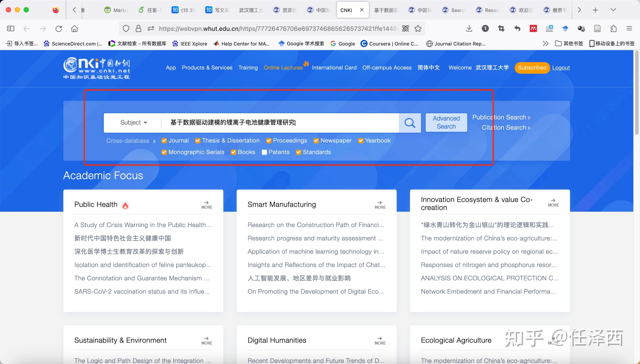Show site security padlock info

coord(138,29)
